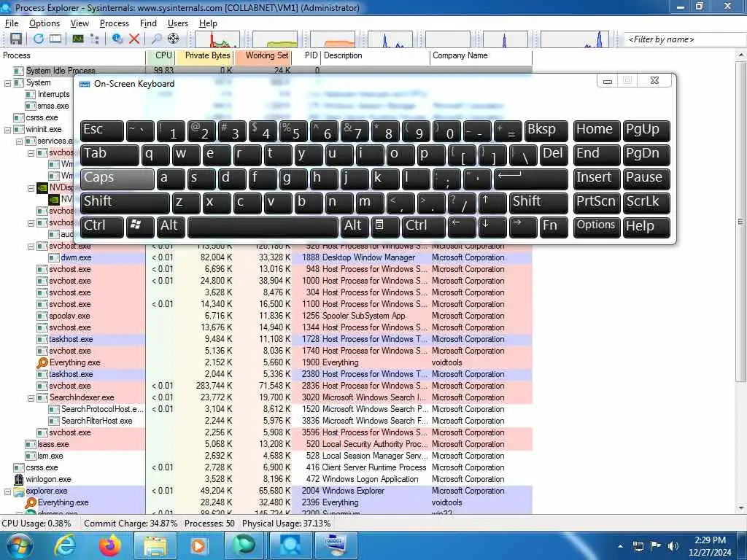Click Help key on On-Screen Keyboard
This screenshot has width=747, height=560.
click(x=646, y=227)
